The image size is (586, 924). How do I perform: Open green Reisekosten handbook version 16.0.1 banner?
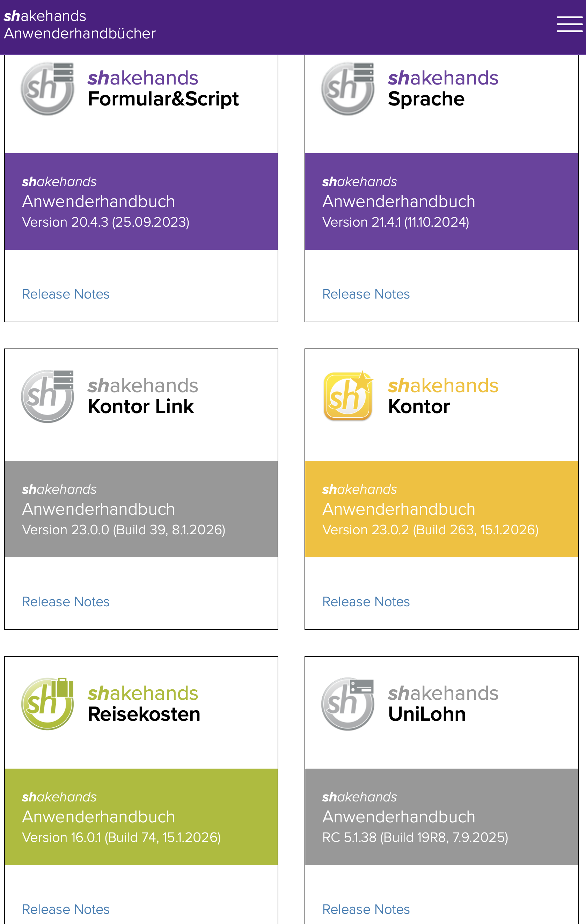point(141,816)
